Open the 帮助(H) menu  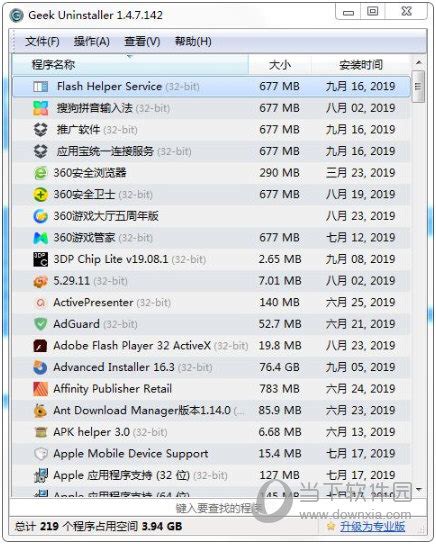click(x=193, y=42)
